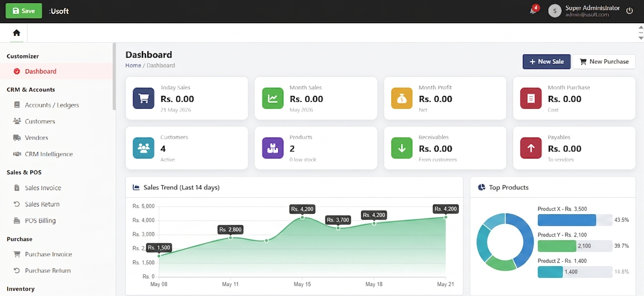Click the 'Rs. 0.00' Today Sales value

(x=177, y=99)
